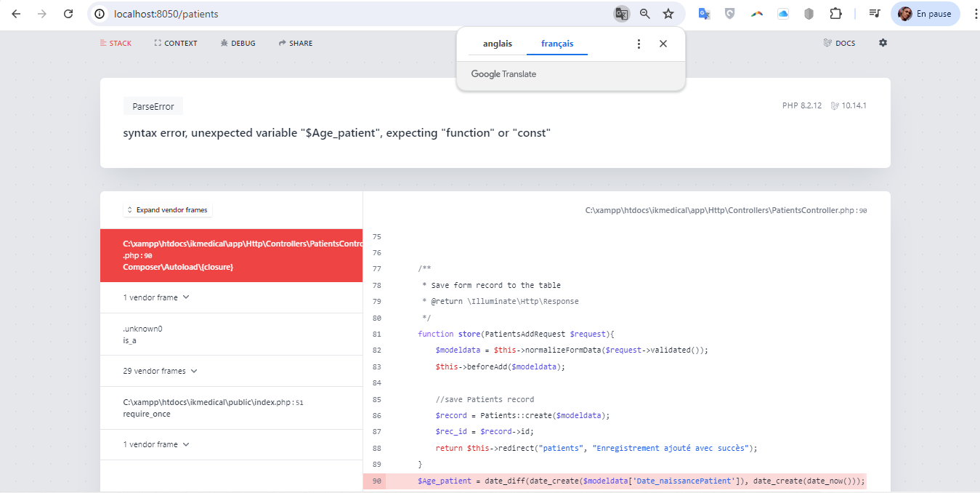Reload the localhost patients page

(x=68, y=14)
